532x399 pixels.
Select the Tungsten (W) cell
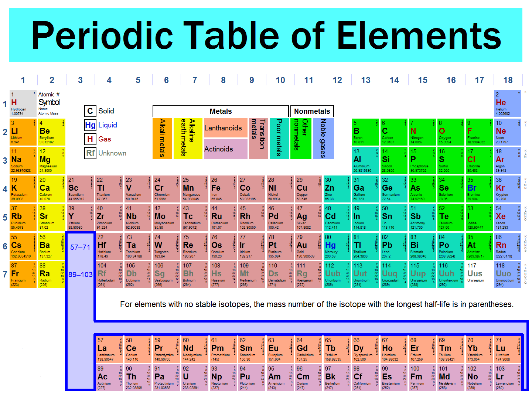pos(166,246)
